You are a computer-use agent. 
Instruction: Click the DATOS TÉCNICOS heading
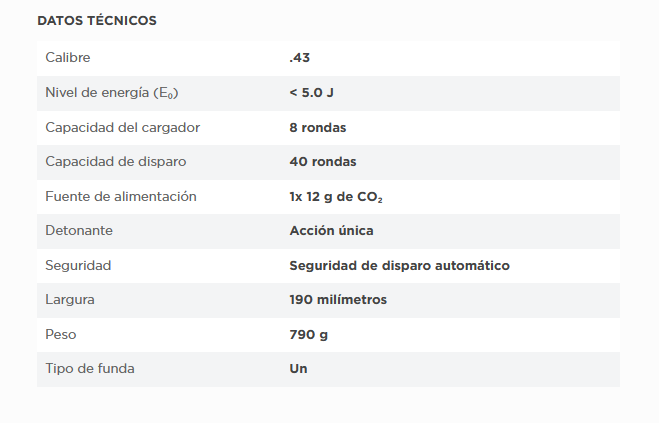[x=97, y=20]
